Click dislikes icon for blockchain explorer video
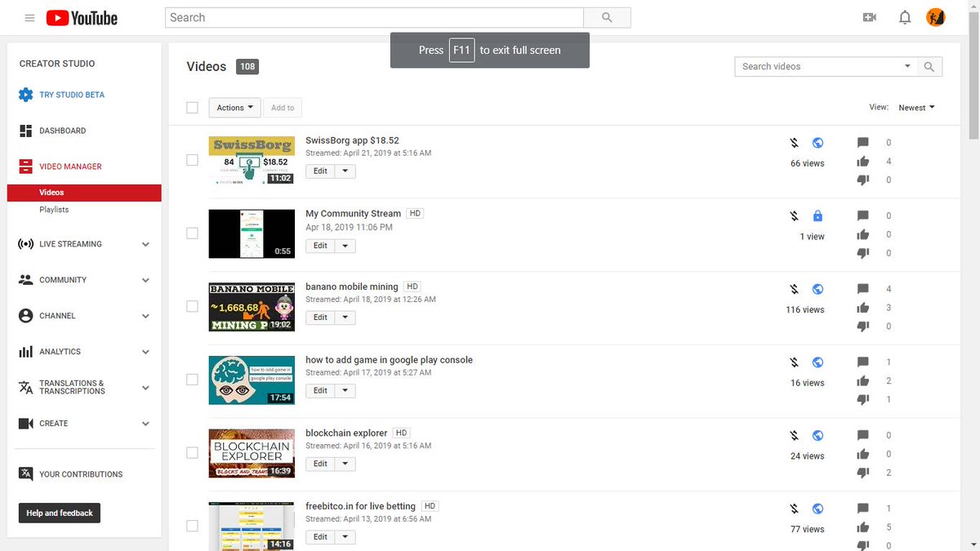This screenshot has height=551, width=980. coord(862,473)
